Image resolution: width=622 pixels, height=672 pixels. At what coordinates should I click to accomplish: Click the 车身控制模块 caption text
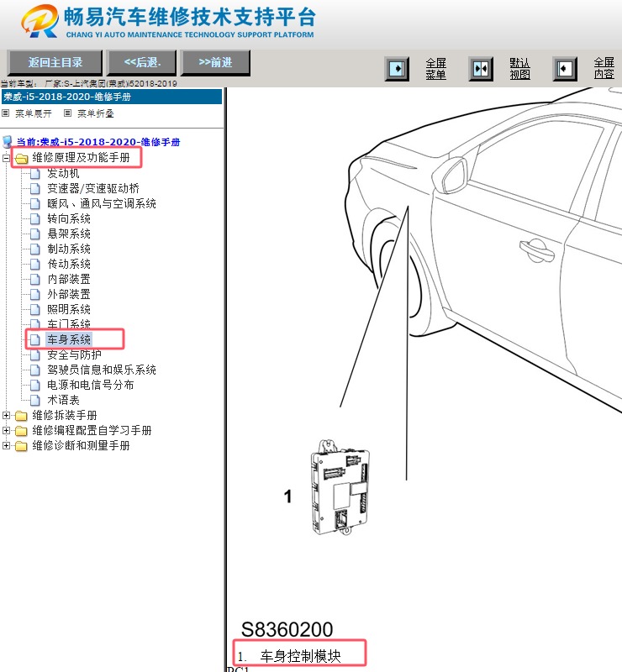(300, 656)
